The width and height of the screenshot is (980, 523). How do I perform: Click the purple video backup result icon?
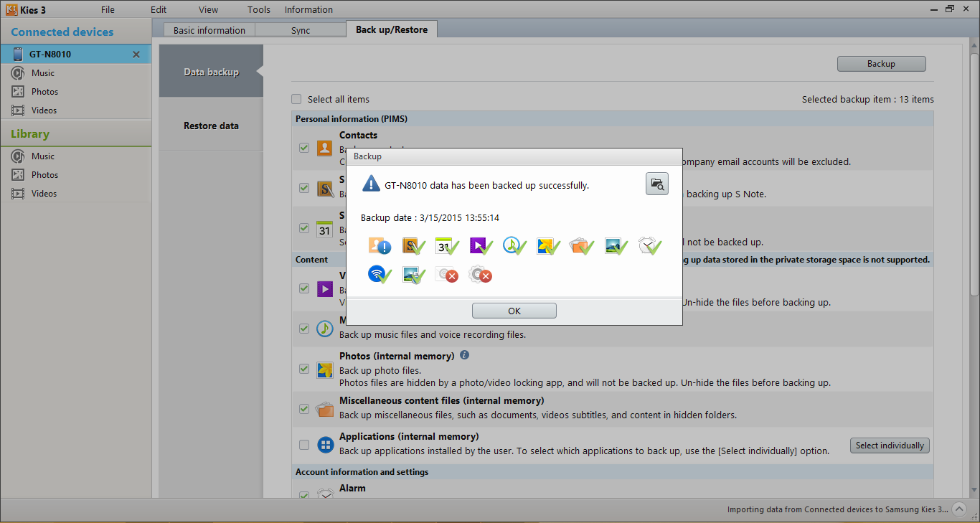click(x=481, y=246)
